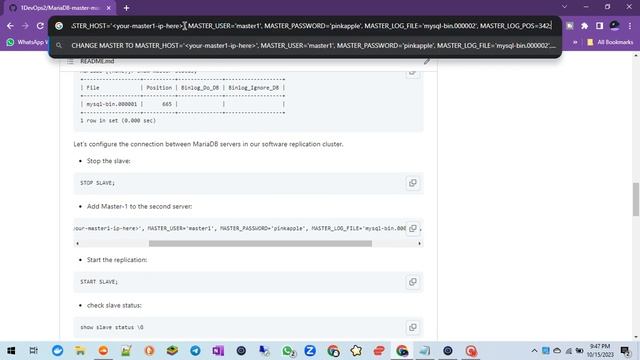The image size is (640, 360).
Task: Open the Chrome three-dot menu
Action: click(x=630, y=26)
